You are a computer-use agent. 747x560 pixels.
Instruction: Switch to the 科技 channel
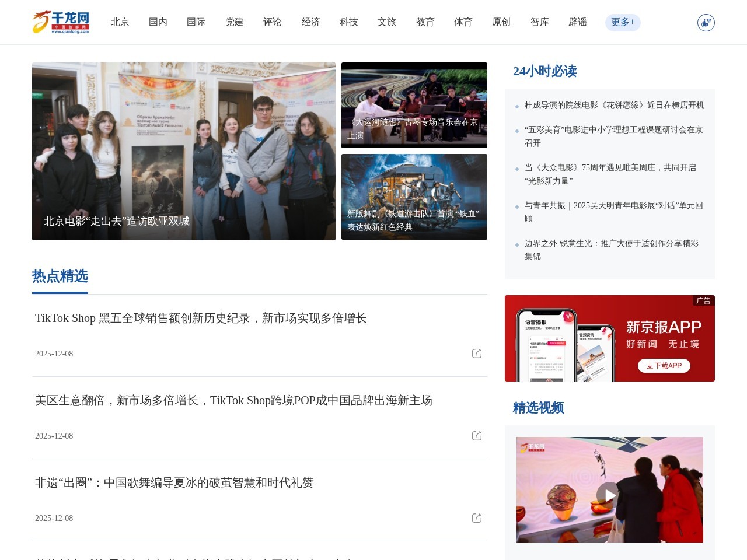[x=348, y=22]
